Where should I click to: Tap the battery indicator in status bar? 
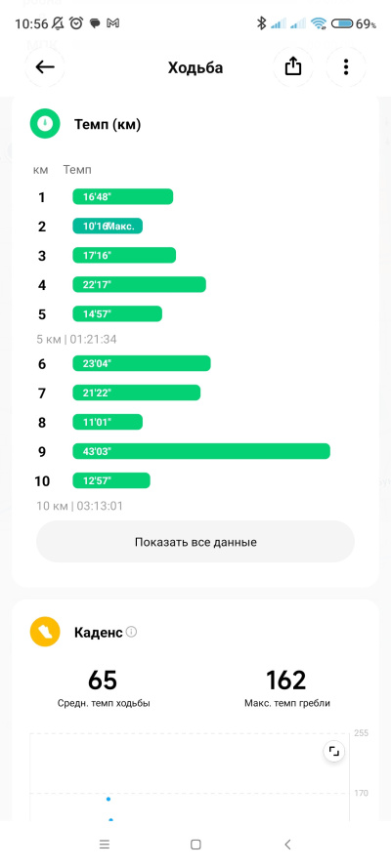click(x=343, y=23)
